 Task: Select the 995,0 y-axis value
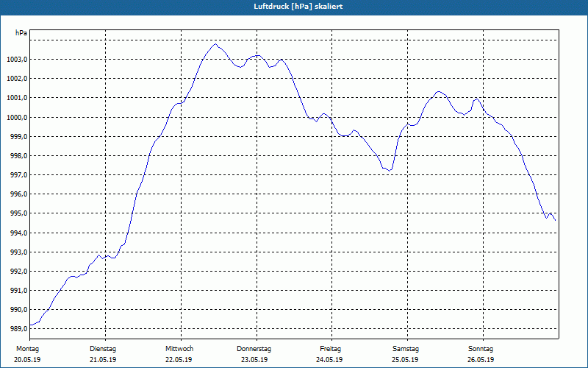19,213
